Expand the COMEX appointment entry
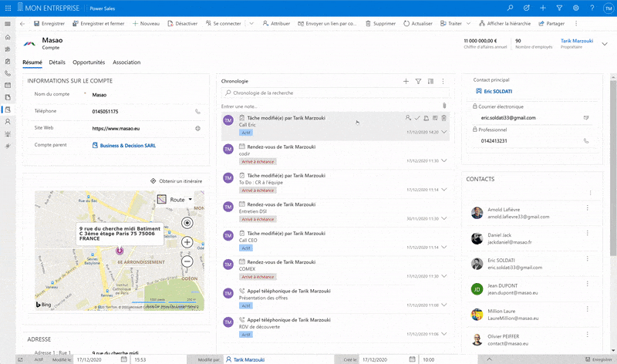 pyautogui.click(x=444, y=276)
